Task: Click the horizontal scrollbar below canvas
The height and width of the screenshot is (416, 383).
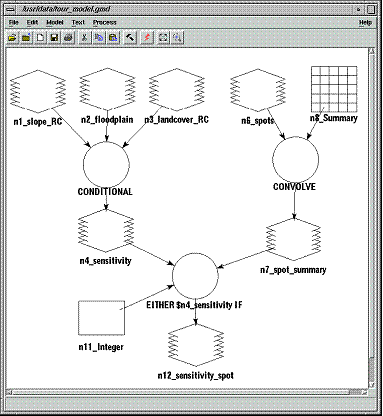Action: [x=187, y=392]
